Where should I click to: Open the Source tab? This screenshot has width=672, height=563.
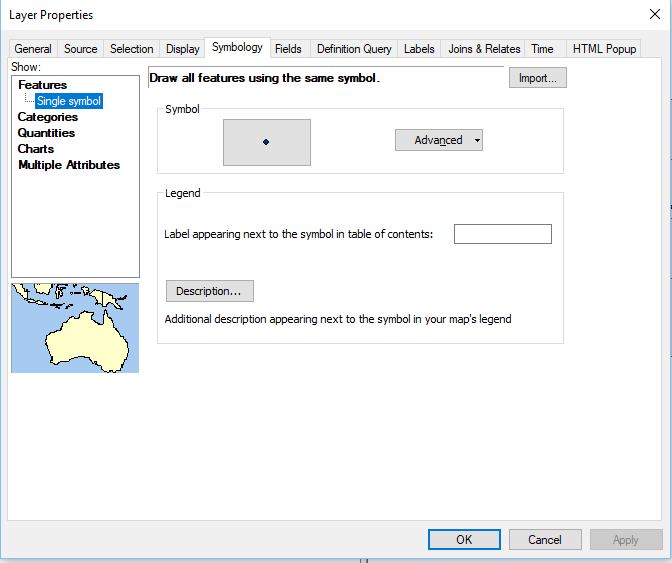tap(81, 49)
